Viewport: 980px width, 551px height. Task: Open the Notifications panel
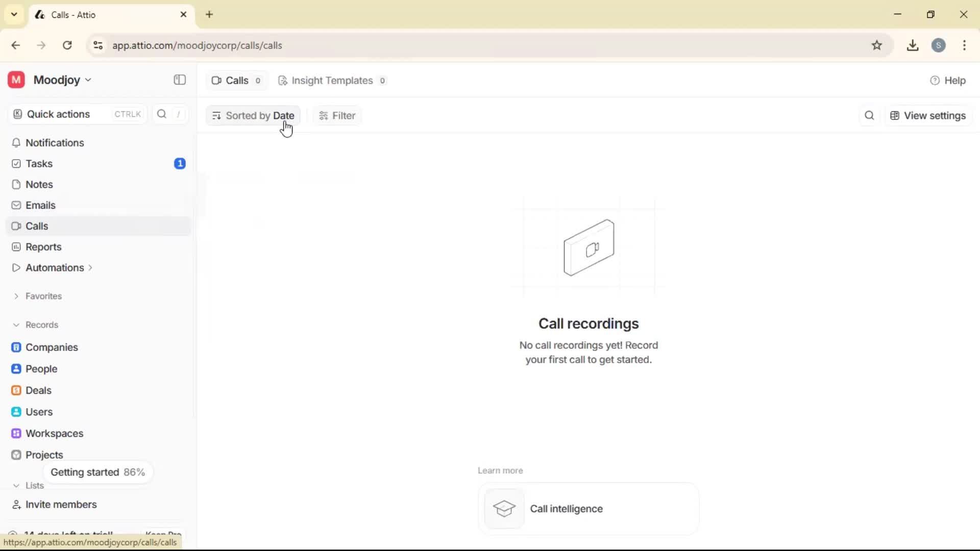click(x=56, y=143)
